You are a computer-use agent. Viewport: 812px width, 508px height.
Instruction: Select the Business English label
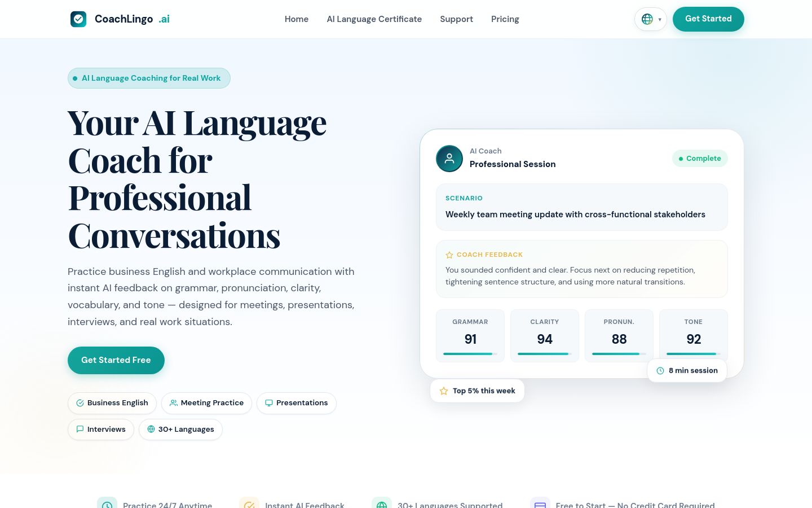click(x=118, y=403)
